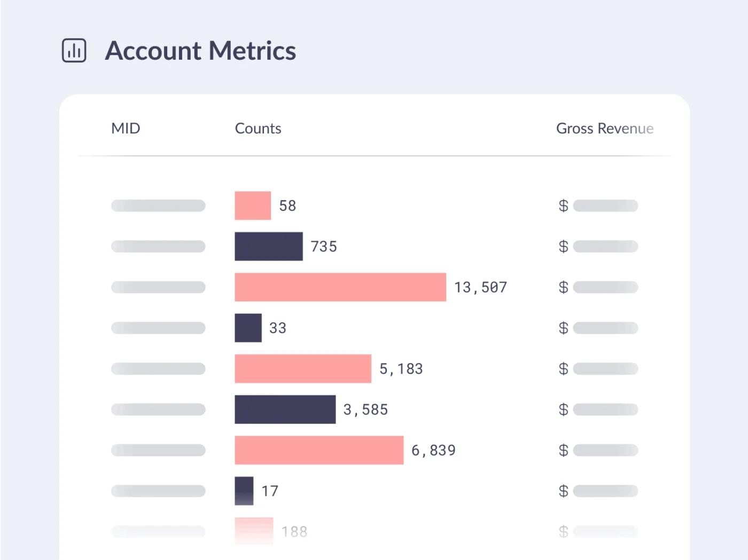Select the dark bar labeled 3,585
Screen dimensions: 748x560
[x=285, y=409]
